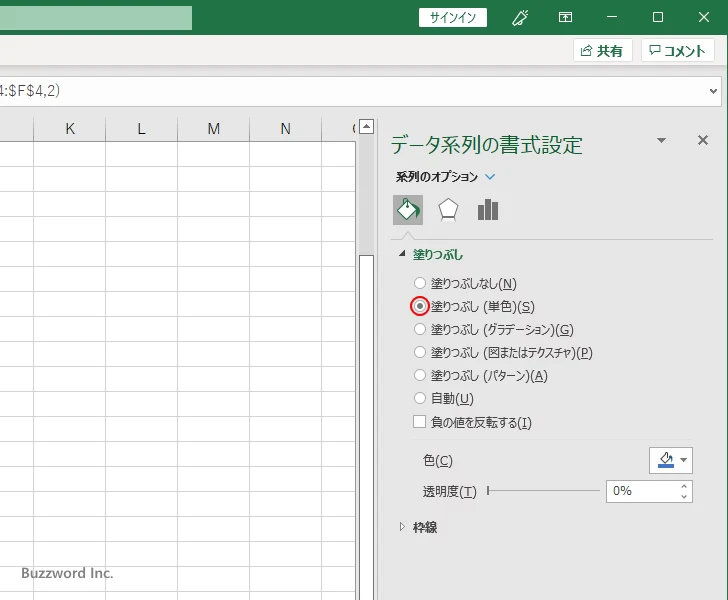
Task: Click the title bar search box
Action: pyautogui.click(x=96, y=18)
